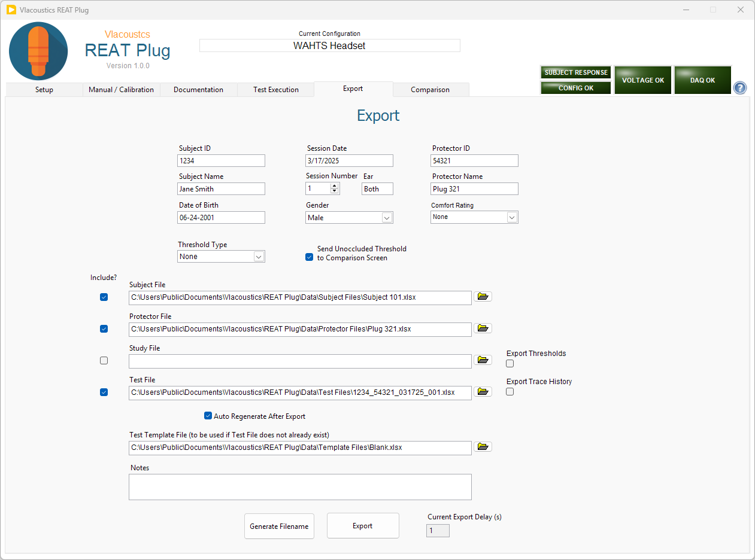Click the Session Date field

[349, 160]
